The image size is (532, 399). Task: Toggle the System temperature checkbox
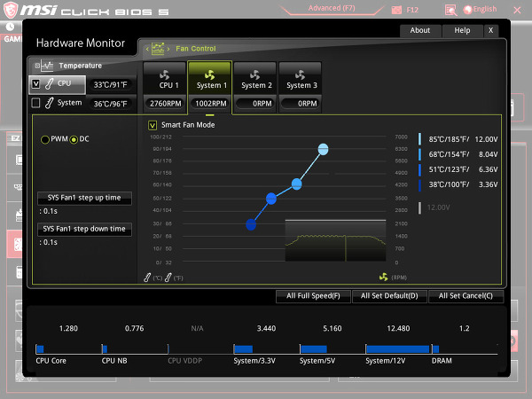pos(35,103)
